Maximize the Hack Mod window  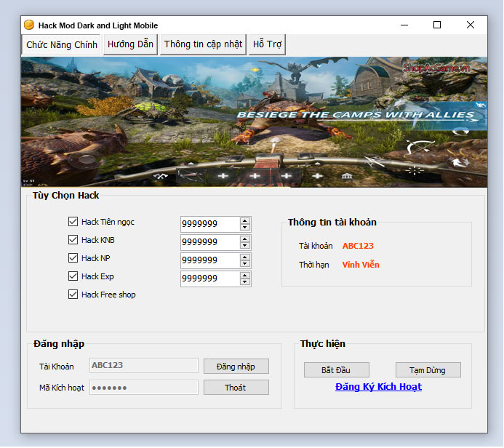click(437, 25)
